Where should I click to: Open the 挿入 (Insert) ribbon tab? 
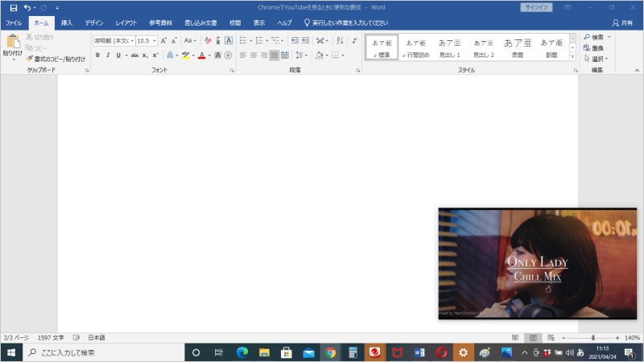[x=67, y=23]
